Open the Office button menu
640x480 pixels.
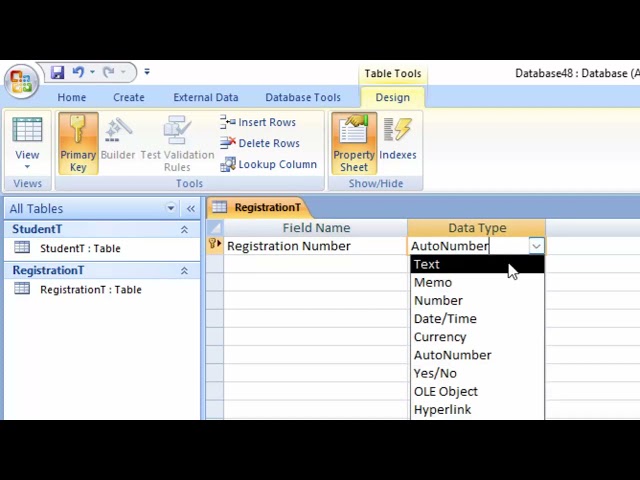pos(21,81)
